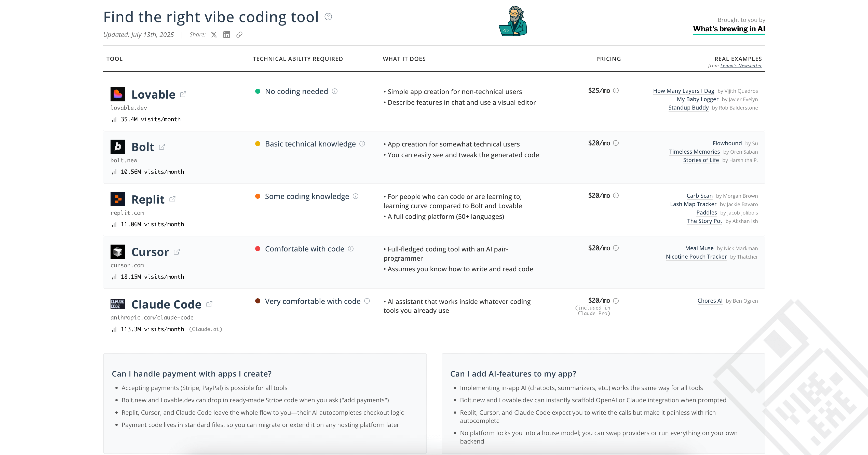Viewport: 868px width, 455px height.
Task: Show info for Some coding knowledge
Action: (356, 196)
